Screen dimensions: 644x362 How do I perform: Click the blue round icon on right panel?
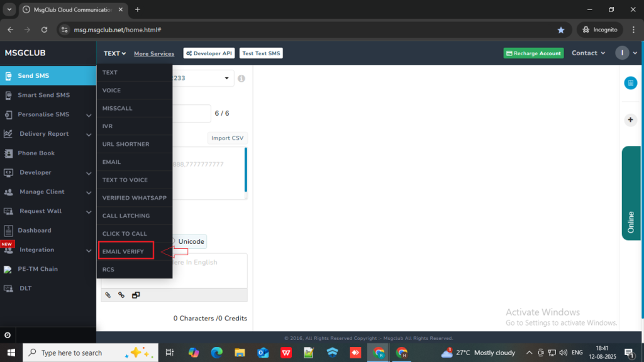coord(630,83)
